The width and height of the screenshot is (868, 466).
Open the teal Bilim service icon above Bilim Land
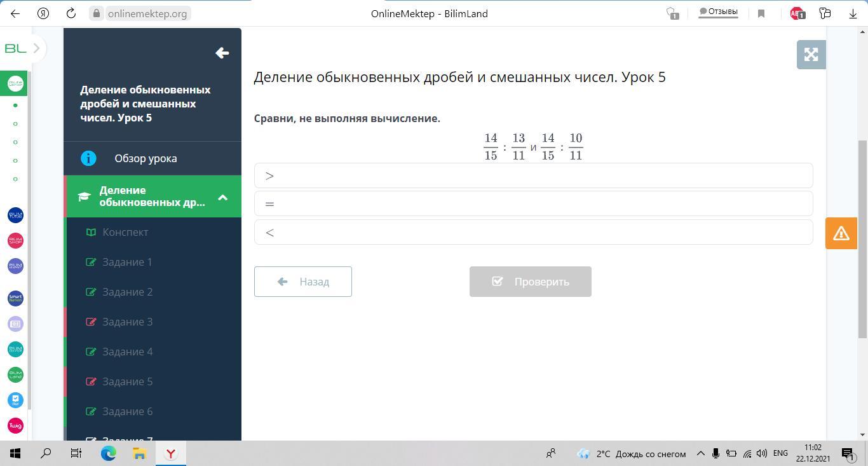coord(15,349)
